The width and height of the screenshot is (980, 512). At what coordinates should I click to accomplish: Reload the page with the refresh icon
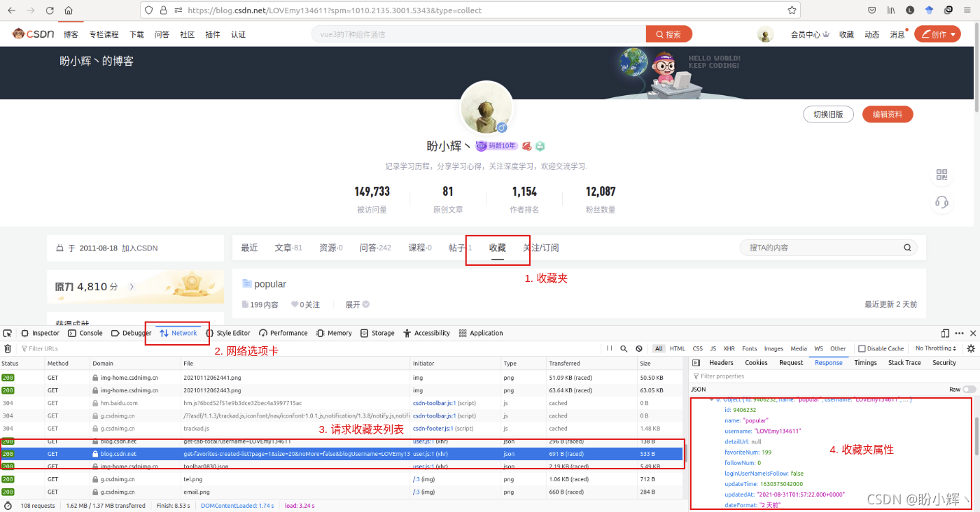[50, 10]
